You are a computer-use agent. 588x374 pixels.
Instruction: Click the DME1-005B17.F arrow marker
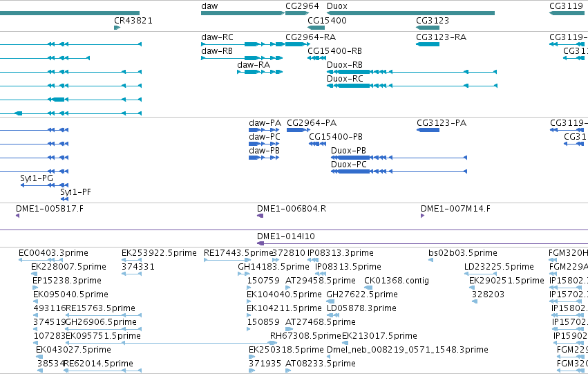[18, 216]
